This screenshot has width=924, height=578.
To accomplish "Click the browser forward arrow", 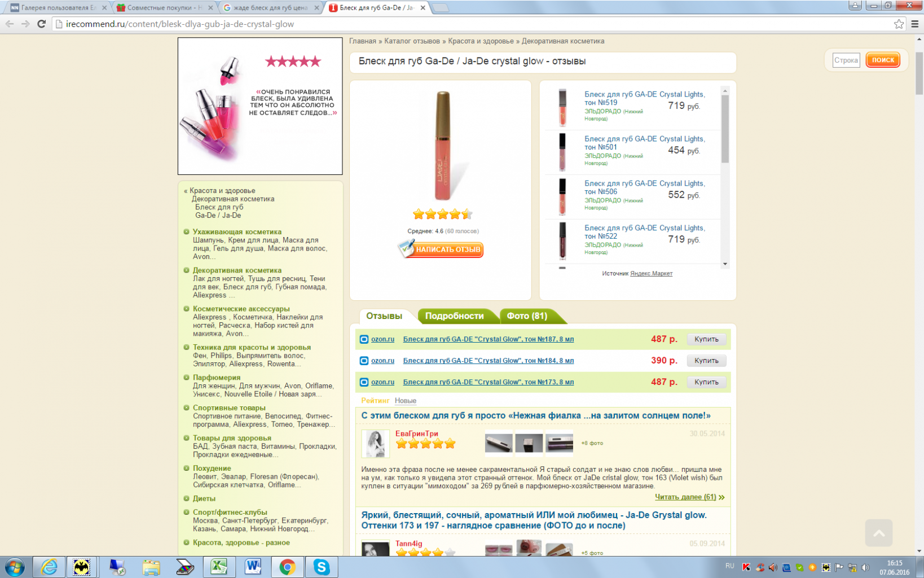I will (x=25, y=24).
